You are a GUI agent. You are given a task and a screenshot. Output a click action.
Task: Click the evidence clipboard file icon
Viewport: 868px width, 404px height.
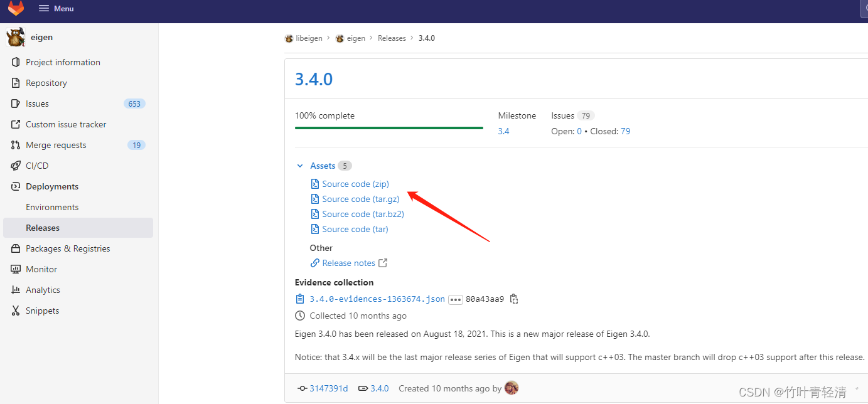point(300,299)
